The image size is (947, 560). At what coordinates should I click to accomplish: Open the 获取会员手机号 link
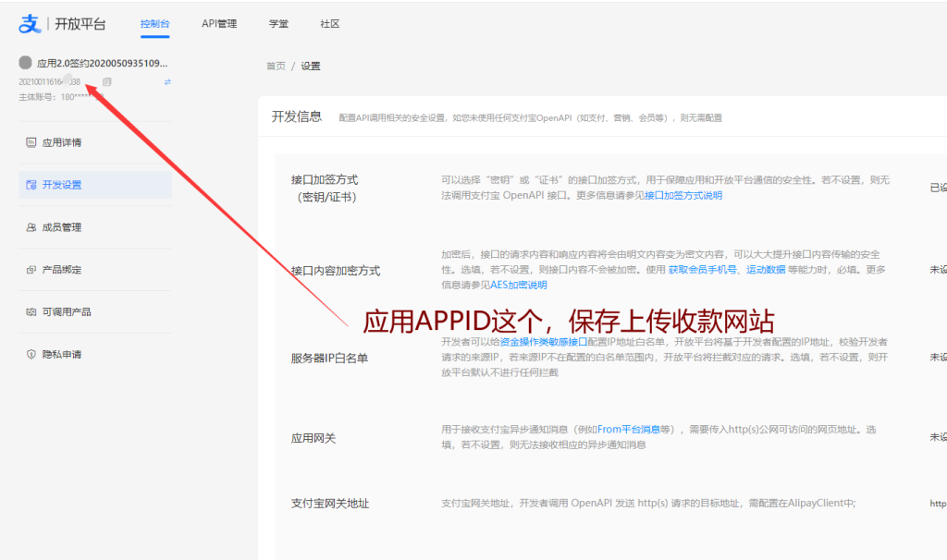click(703, 270)
